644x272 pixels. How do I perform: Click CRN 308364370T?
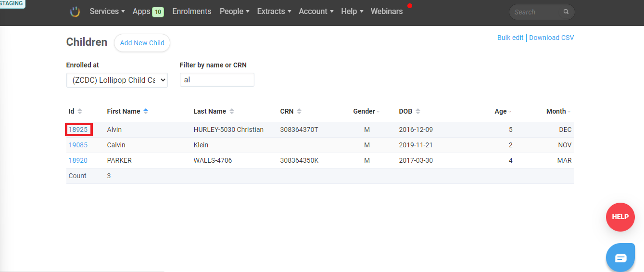click(x=299, y=130)
